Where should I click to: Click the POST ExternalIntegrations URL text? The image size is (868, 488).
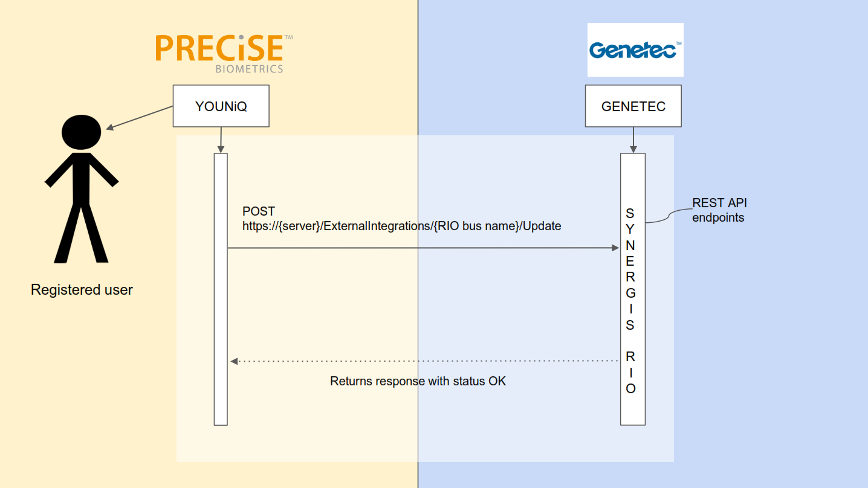point(401,219)
